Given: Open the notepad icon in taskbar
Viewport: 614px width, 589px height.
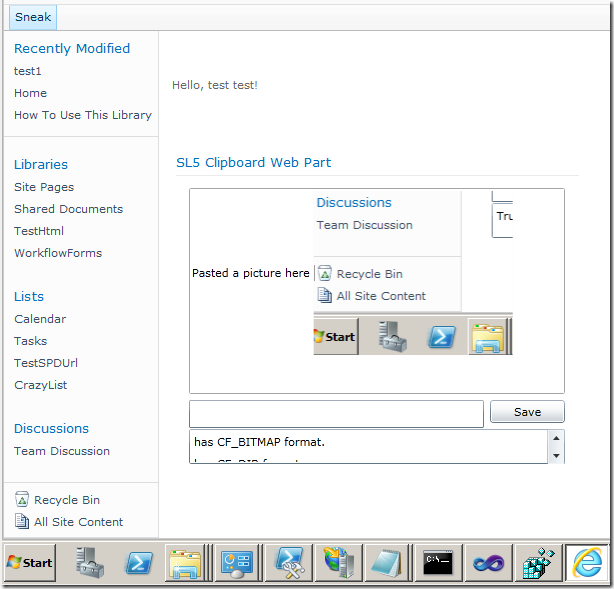Looking at the screenshot, I should [x=387, y=563].
